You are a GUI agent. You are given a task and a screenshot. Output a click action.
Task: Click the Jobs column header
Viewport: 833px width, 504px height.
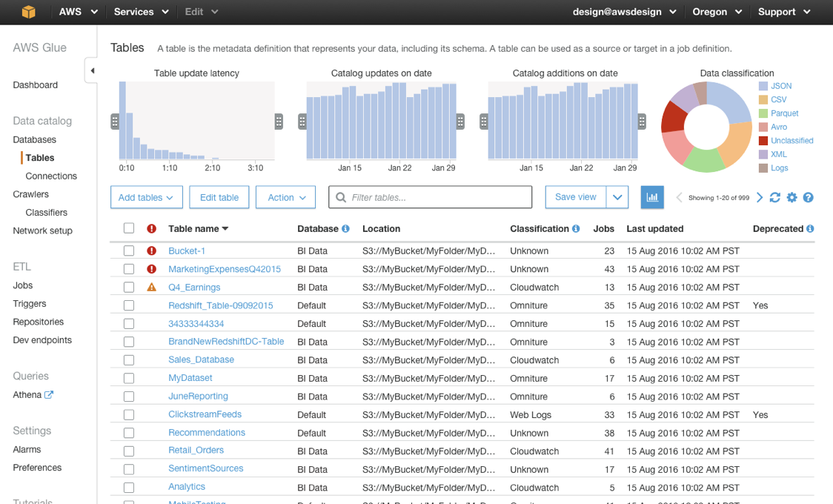click(603, 228)
